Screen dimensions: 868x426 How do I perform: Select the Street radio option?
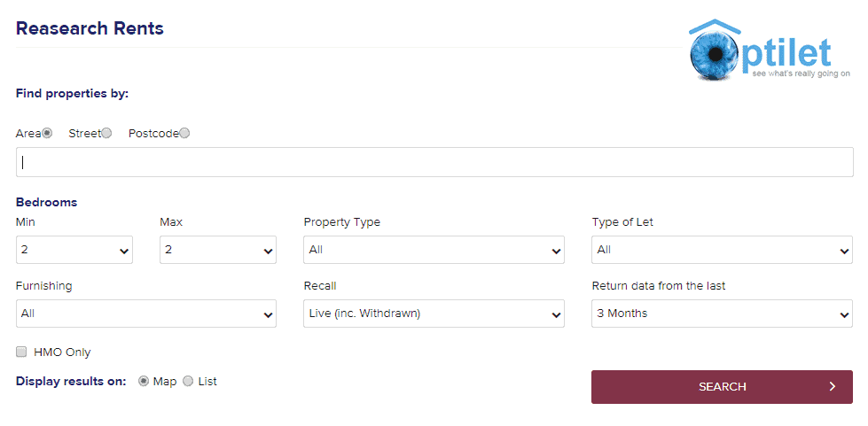106,134
